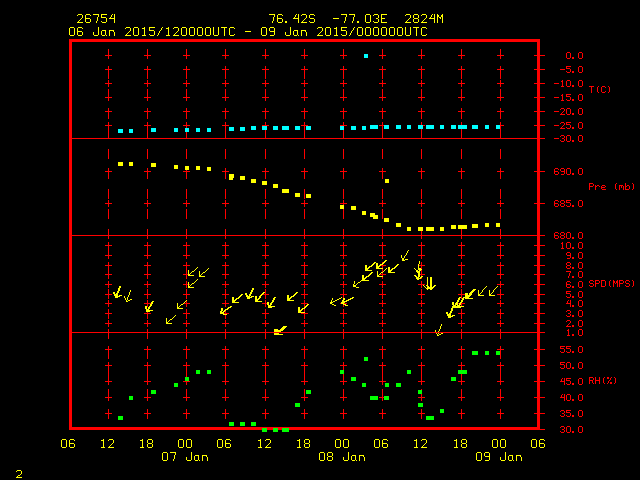640x480 pixels.
Task: Click the 680.0 pressure tick label
Action: point(569,236)
